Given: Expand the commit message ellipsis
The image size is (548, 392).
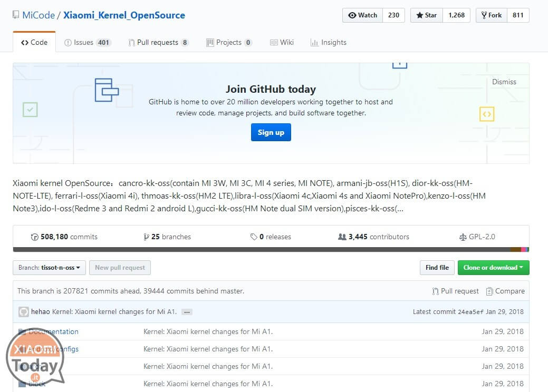Looking at the screenshot, I should coord(187,312).
